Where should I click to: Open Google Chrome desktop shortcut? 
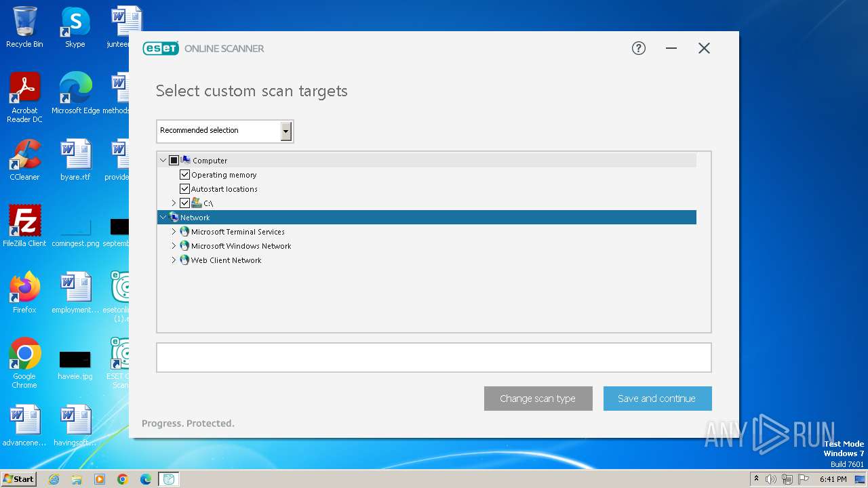24,363
